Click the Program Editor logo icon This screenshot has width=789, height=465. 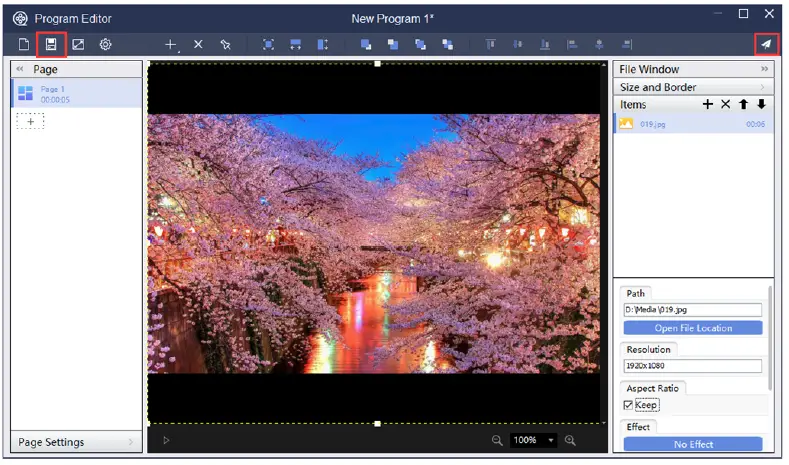pos(20,19)
